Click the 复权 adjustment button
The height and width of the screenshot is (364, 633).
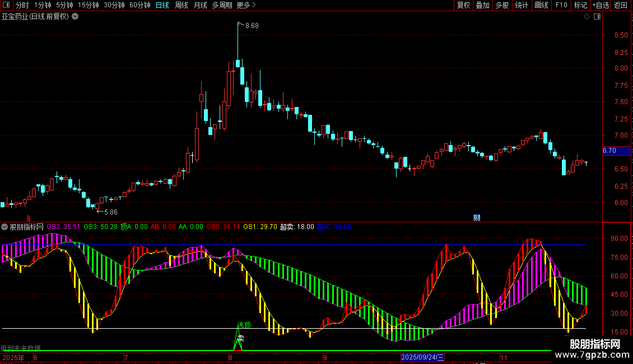463,6
